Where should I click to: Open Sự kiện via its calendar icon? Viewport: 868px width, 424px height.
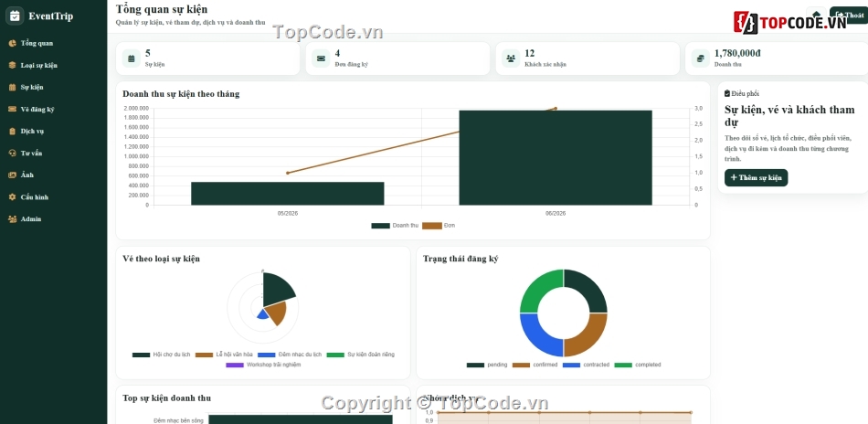tap(12, 87)
